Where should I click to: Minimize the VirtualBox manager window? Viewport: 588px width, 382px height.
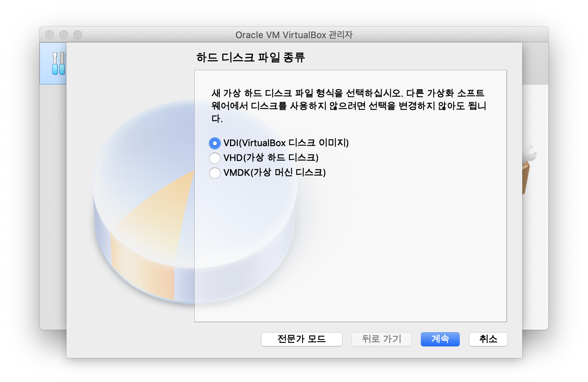(x=64, y=35)
